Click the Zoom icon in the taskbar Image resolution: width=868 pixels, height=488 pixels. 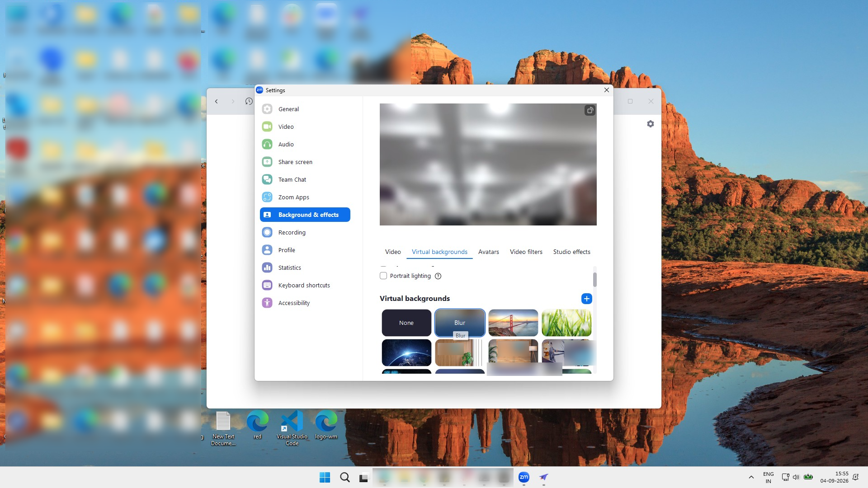click(x=524, y=477)
